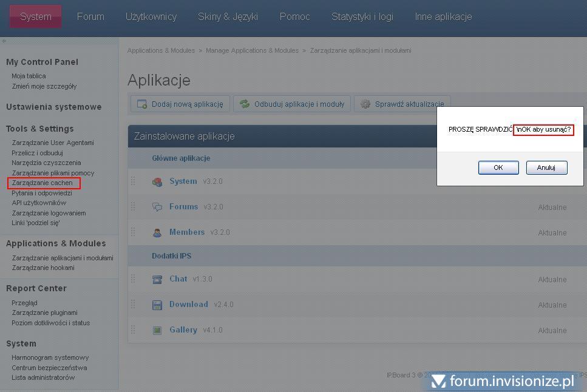The width and height of the screenshot is (587, 392).
Task: Open Centrum bezpieczeństwa sidebar link
Action: pyautogui.click(x=49, y=368)
